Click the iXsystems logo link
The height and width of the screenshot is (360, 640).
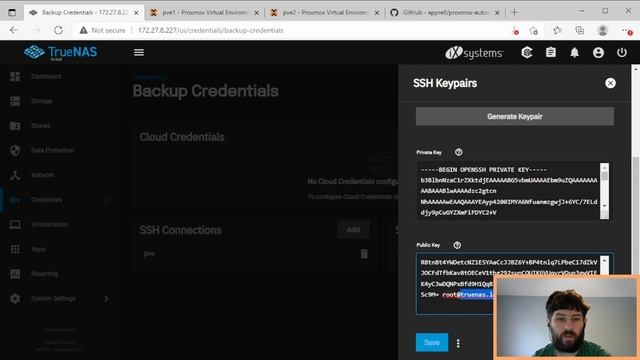[474, 53]
